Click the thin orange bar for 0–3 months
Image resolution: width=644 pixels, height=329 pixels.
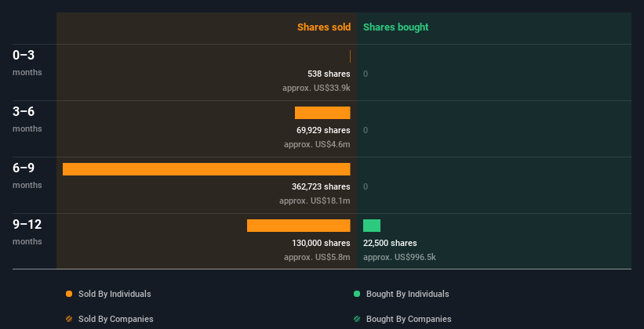point(350,56)
